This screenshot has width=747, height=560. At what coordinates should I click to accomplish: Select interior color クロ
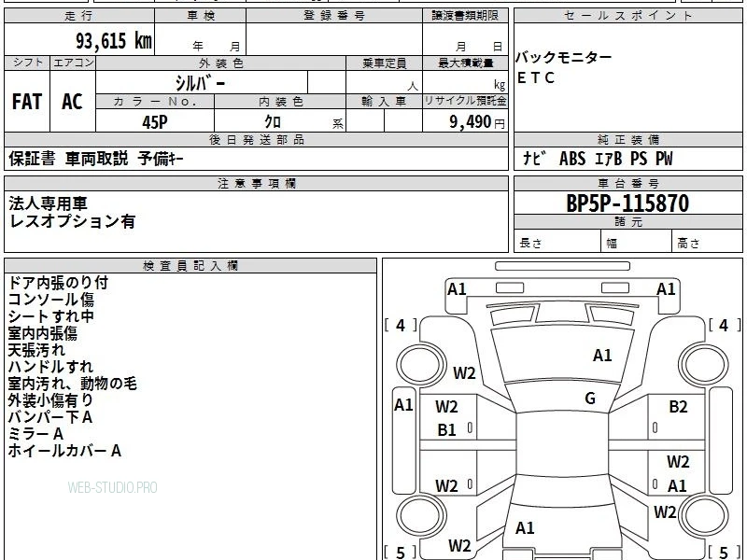pos(273,122)
